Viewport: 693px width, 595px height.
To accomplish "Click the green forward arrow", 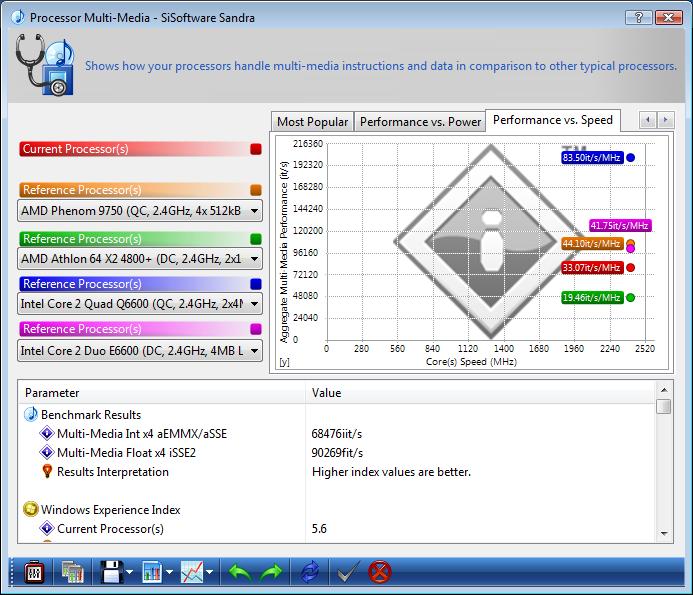I will pyautogui.click(x=270, y=573).
